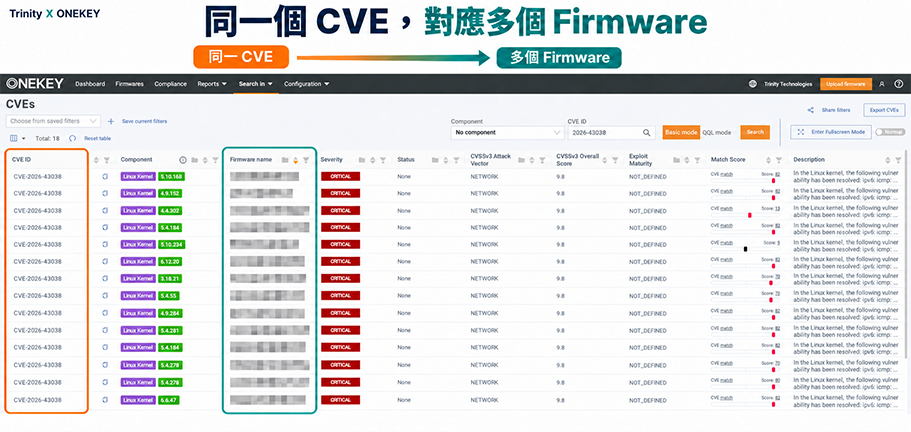Filter the Firmware name column

pyautogui.click(x=306, y=160)
